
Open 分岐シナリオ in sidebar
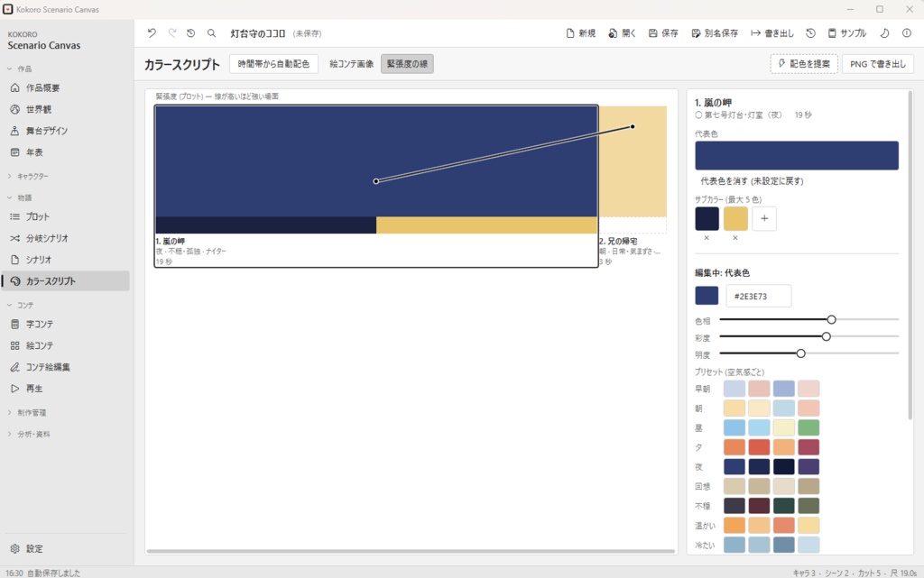[x=66, y=238]
